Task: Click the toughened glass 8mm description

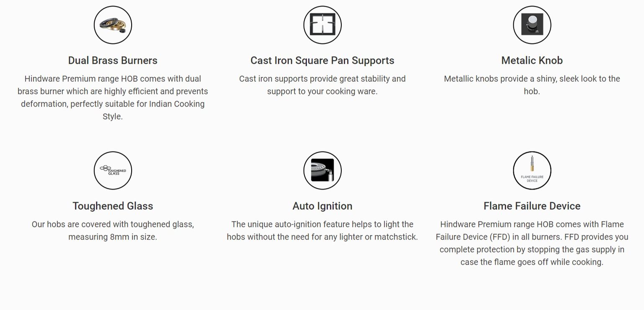Action: tap(113, 231)
